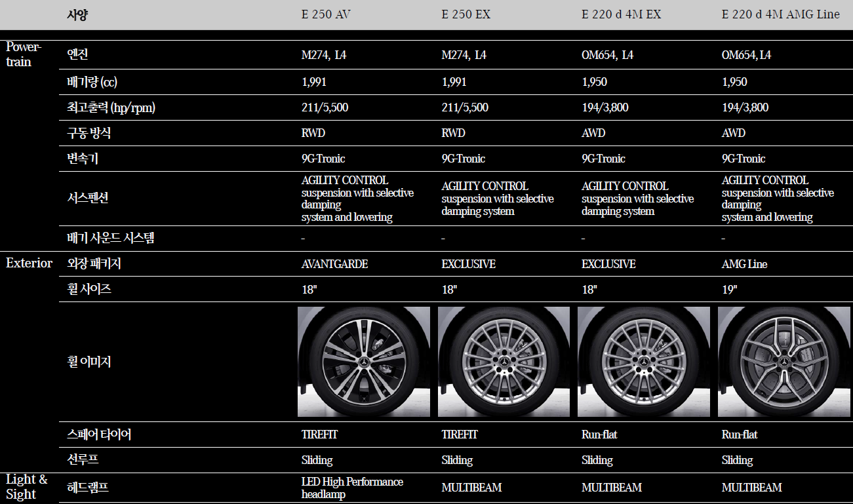Select '211/5,500' output of E 250 AV
This screenshot has height=504, width=853.
click(325, 107)
